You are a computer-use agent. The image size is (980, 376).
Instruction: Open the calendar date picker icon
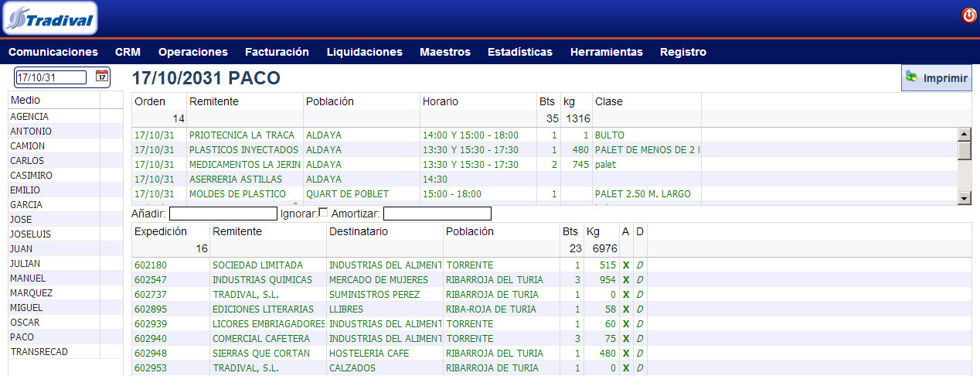[101, 76]
